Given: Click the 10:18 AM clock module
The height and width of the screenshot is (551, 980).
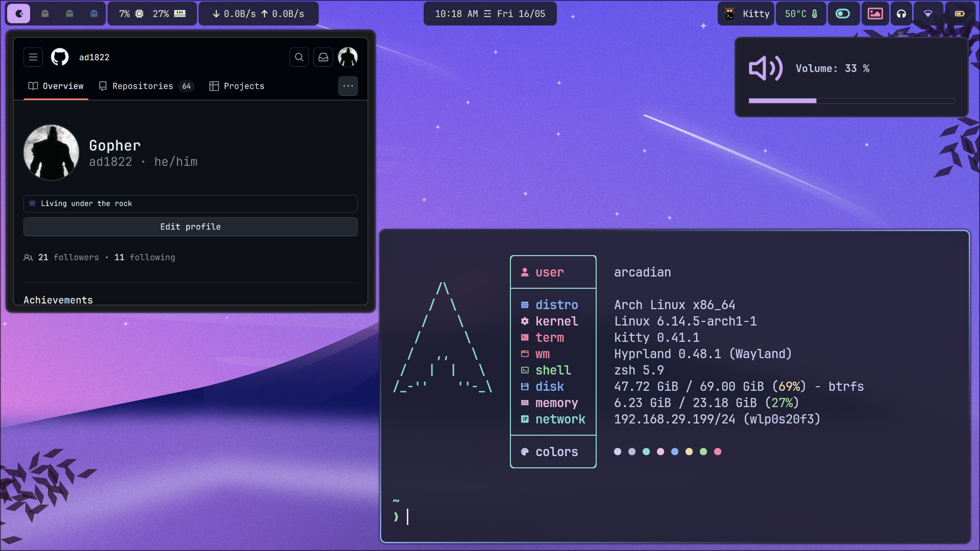Looking at the screenshot, I should click(x=490, y=14).
